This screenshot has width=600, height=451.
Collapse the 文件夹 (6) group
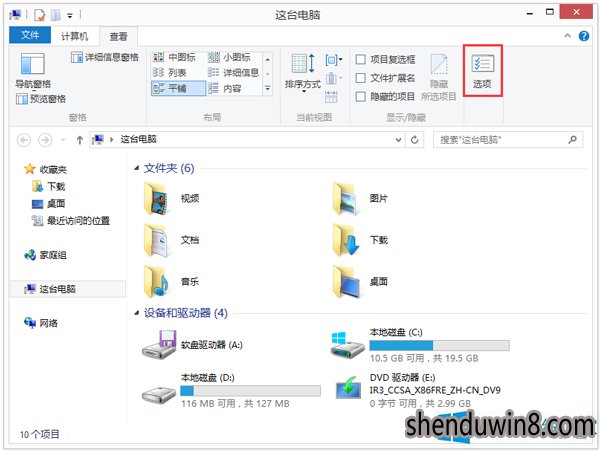pyautogui.click(x=137, y=168)
